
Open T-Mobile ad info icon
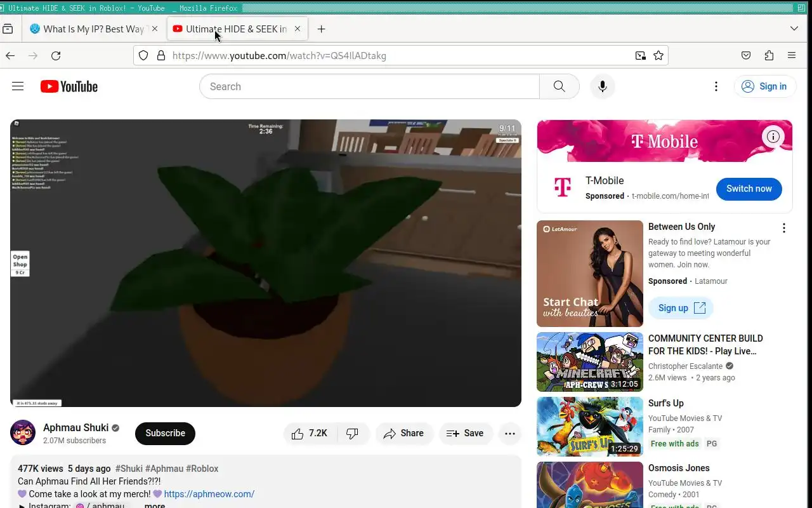point(773,137)
